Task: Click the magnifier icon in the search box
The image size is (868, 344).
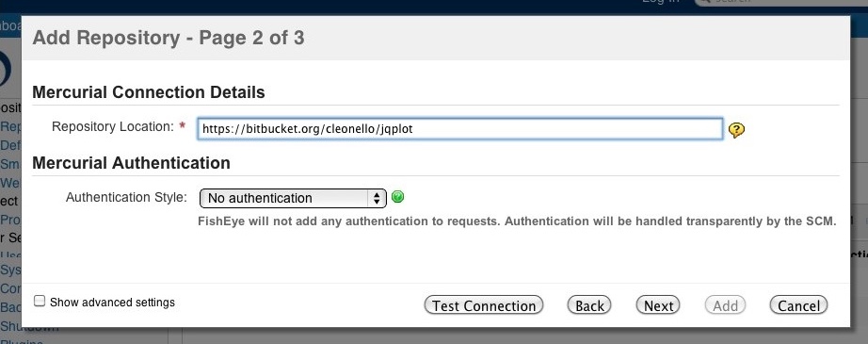Action: (703, 2)
